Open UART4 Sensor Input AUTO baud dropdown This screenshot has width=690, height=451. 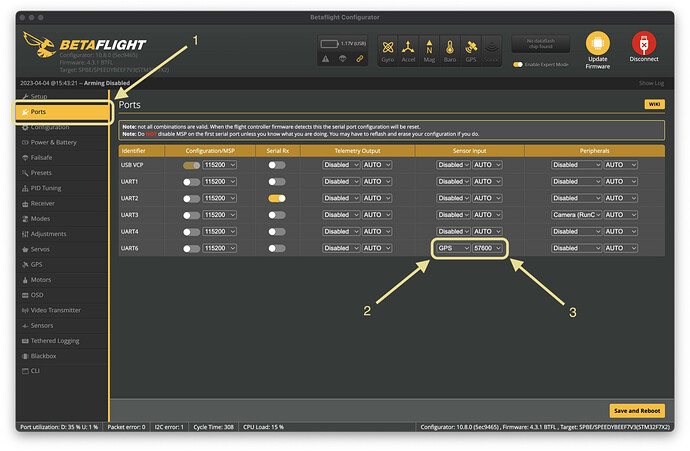(x=487, y=231)
